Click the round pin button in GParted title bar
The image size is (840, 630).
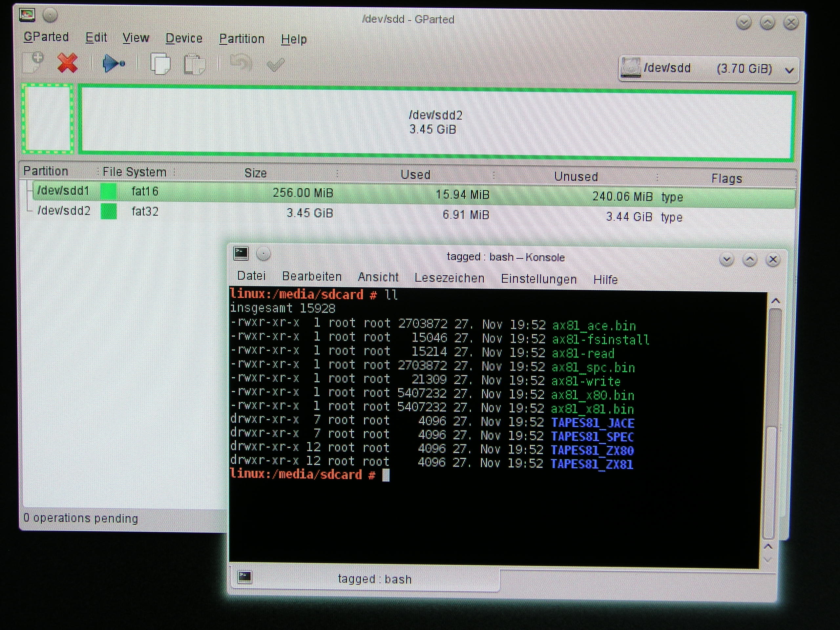pos(50,15)
